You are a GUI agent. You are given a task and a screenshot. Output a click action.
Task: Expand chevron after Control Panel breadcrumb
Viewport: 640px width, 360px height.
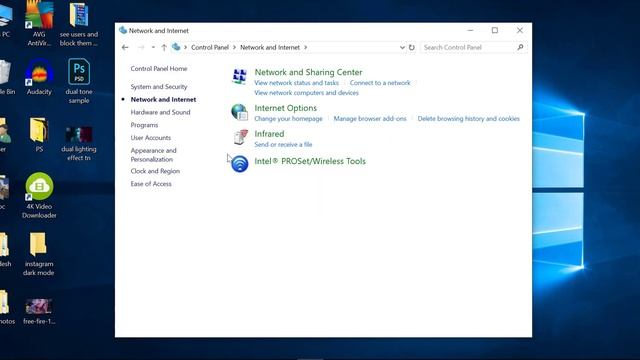(x=234, y=47)
